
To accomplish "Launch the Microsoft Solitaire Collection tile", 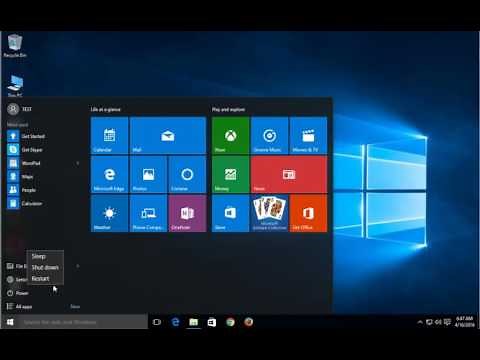I will (269, 213).
